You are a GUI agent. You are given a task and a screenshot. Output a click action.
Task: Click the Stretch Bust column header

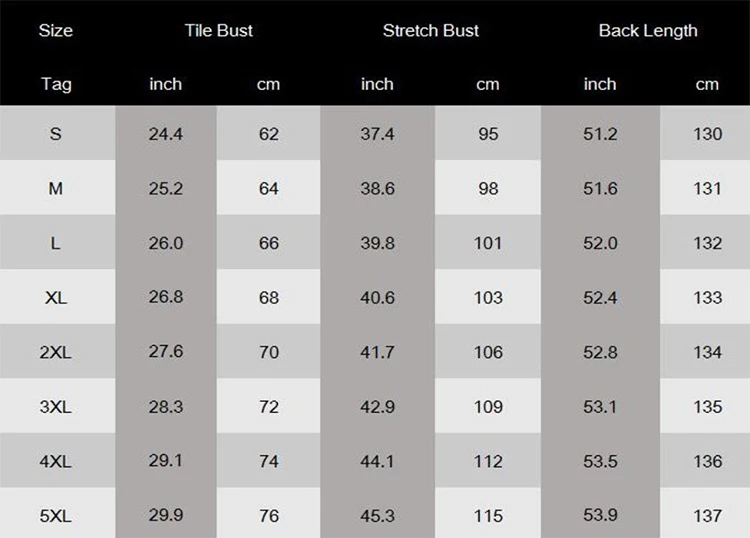pos(431,30)
